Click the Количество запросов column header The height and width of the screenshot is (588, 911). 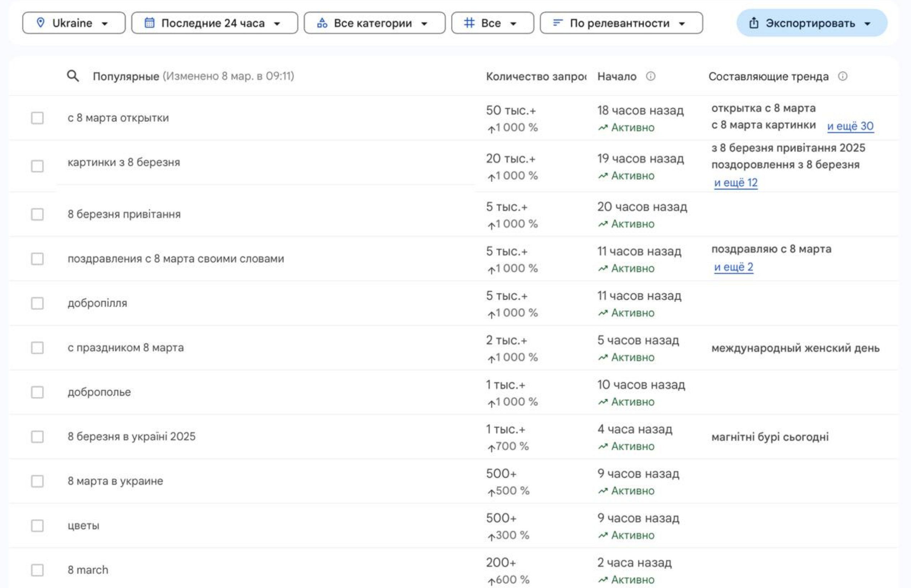tap(536, 76)
